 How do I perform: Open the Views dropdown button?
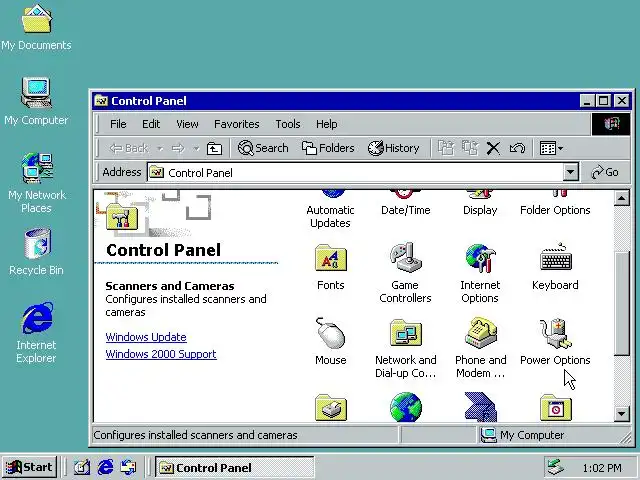pyautogui.click(x=551, y=148)
